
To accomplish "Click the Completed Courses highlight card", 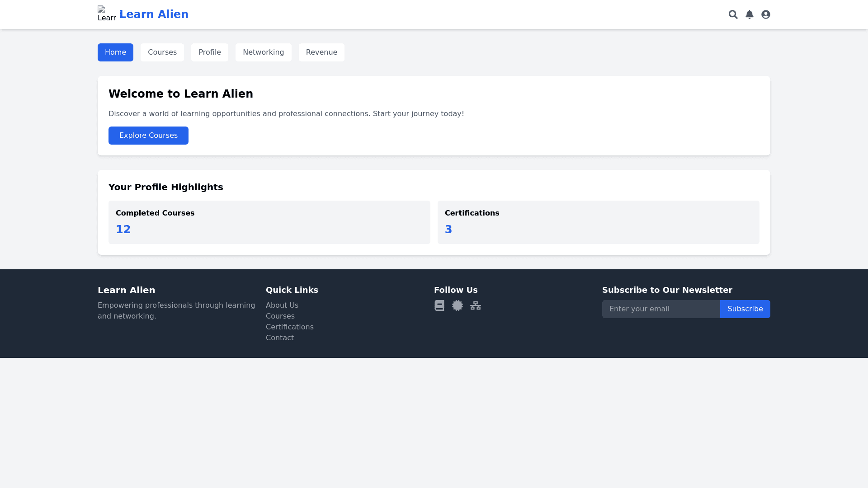I will point(269,222).
